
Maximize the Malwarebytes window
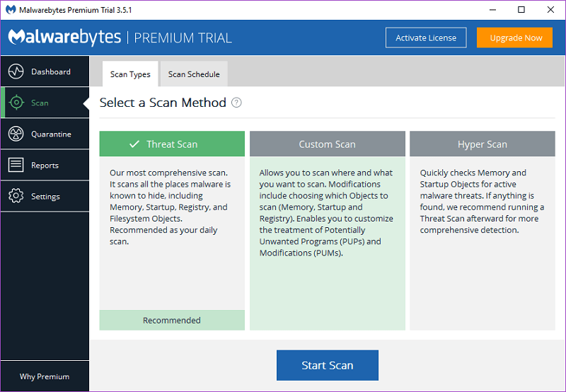tap(521, 10)
